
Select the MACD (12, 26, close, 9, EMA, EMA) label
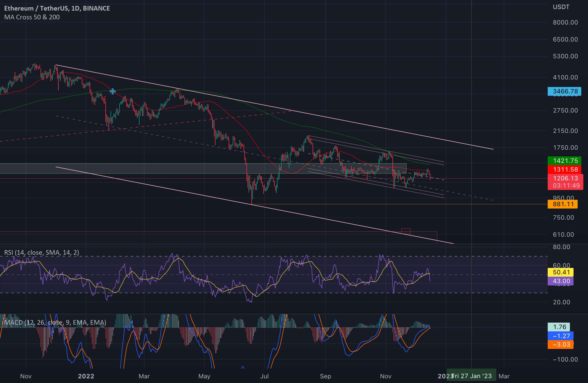pos(55,322)
